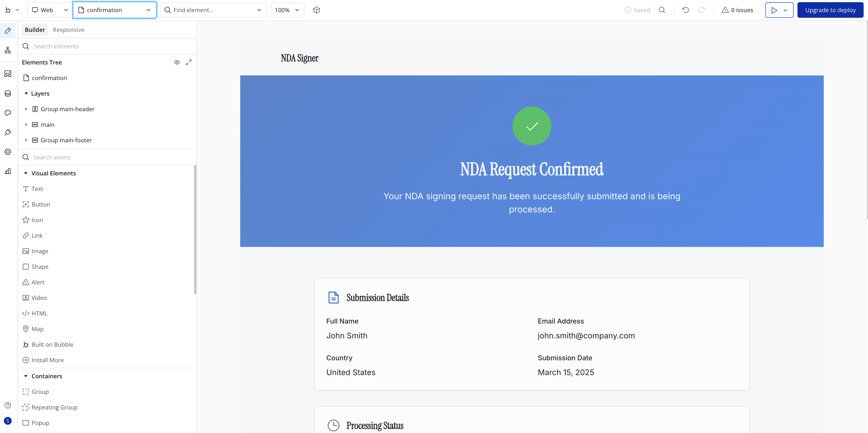Open the Backend workflows sidebar icon
The width and height of the screenshot is (868, 433).
[x=8, y=74]
